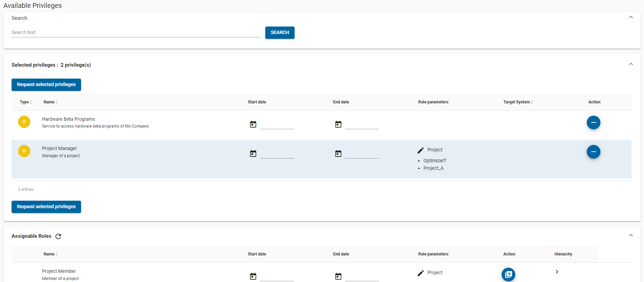The image size is (644, 282).
Task: Remove Hardware Beta Programs from selected privileges
Action: (x=593, y=122)
